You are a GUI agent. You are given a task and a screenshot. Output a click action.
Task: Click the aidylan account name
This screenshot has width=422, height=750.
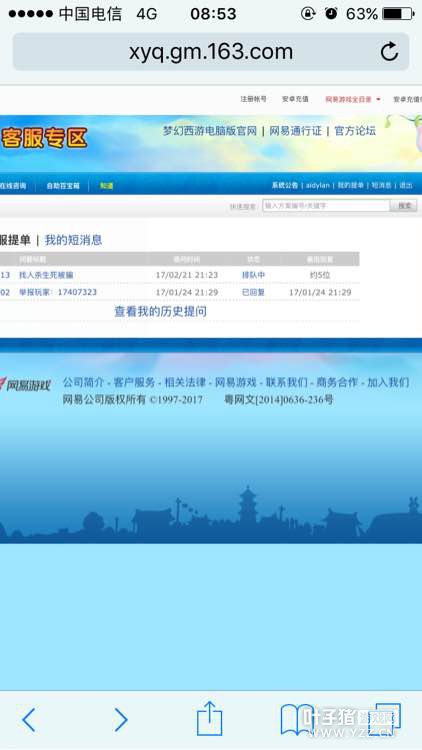click(x=318, y=185)
